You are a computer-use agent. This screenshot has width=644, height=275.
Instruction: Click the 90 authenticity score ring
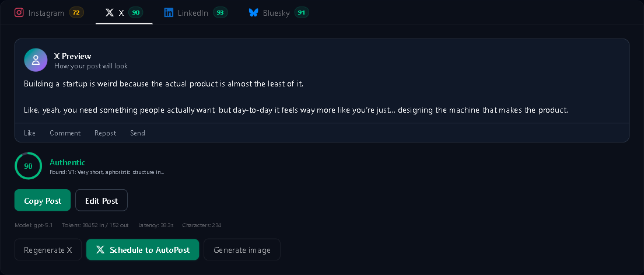pos(29,166)
